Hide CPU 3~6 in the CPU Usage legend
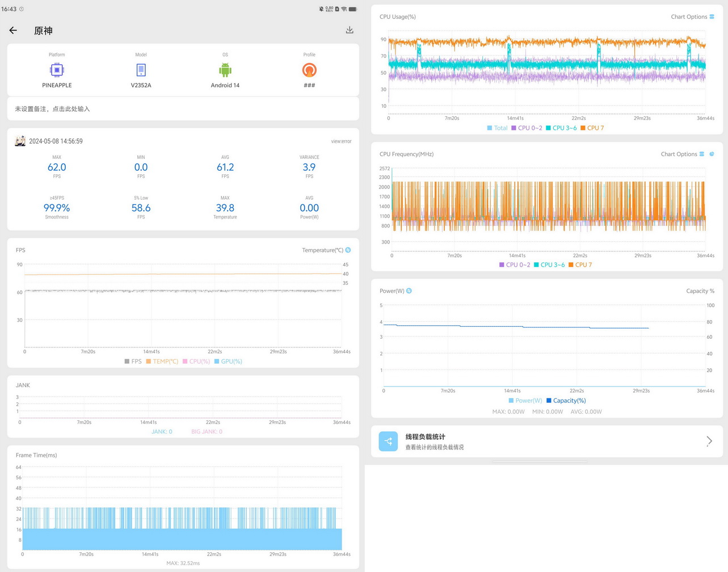Image resolution: width=728 pixels, height=572 pixels. point(562,128)
